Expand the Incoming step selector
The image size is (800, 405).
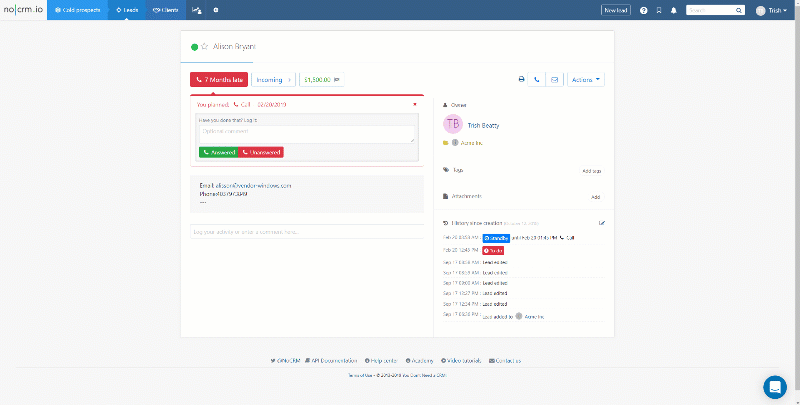tap(273, 79)
